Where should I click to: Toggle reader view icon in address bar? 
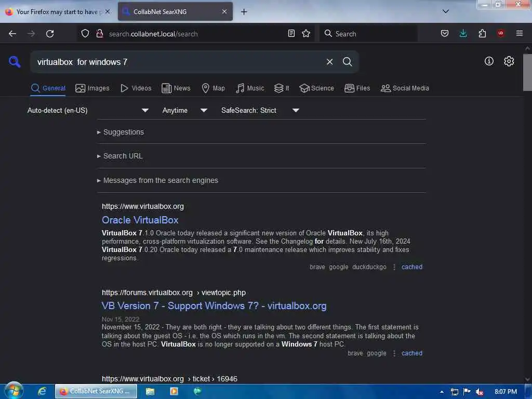[291, 33]
